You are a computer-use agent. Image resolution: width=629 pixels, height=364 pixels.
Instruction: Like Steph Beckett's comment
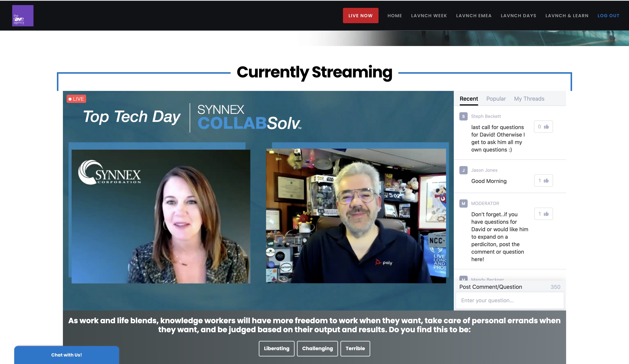pyautogui.click(x=543, y=127)
